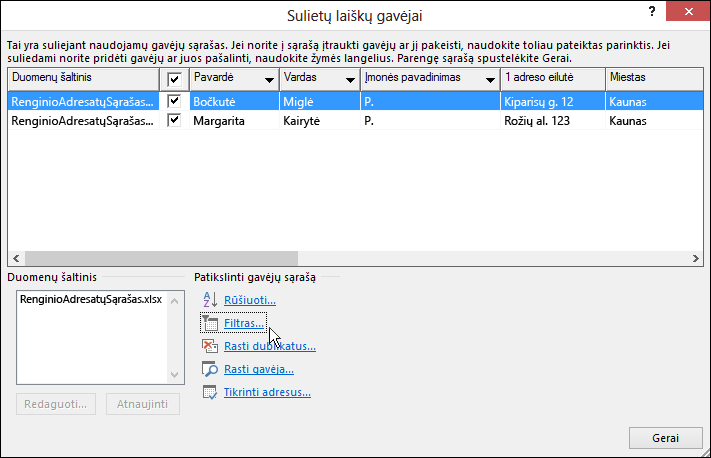Image resolution: width=711 pixels, height=458 pixels.
Task: Click the data source cell in the Bočkutė row
Action: coord(83,102)
